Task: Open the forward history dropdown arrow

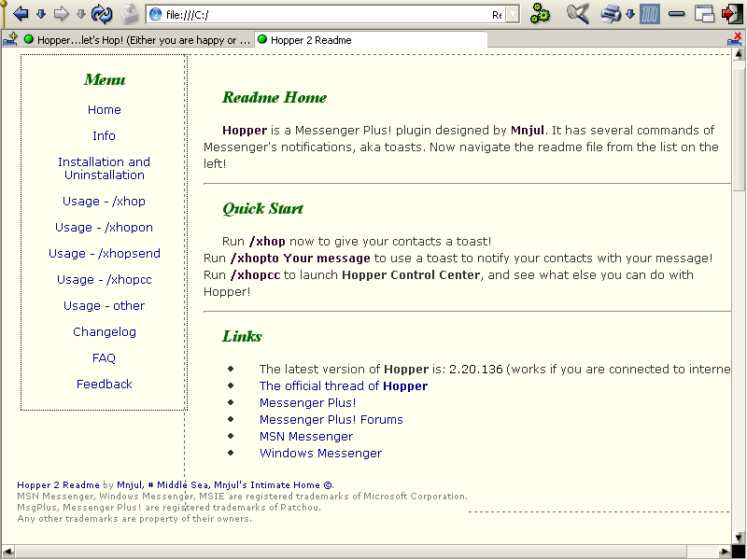Action: point(81,14)
